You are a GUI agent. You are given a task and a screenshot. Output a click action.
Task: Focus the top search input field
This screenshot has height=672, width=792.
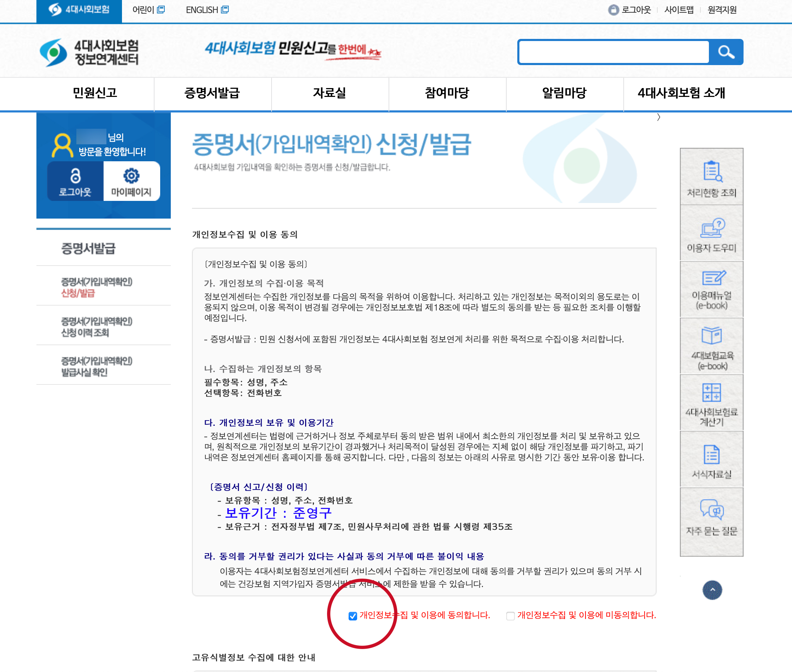pos(613,52)
